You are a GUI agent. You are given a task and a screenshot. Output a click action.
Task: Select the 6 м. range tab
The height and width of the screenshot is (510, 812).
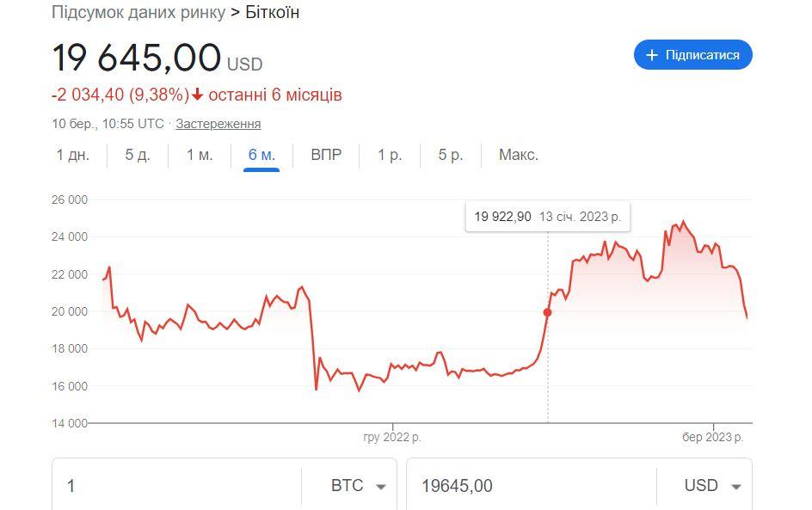261,155
